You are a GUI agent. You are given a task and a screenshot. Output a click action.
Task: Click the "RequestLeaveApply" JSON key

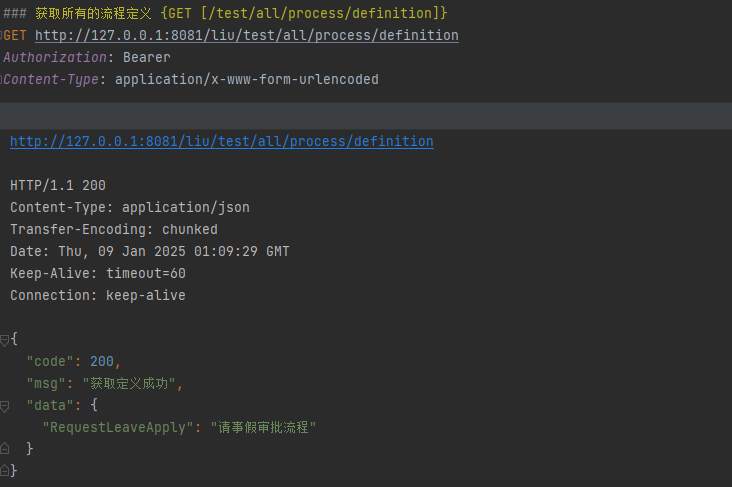tap(114, 428)
